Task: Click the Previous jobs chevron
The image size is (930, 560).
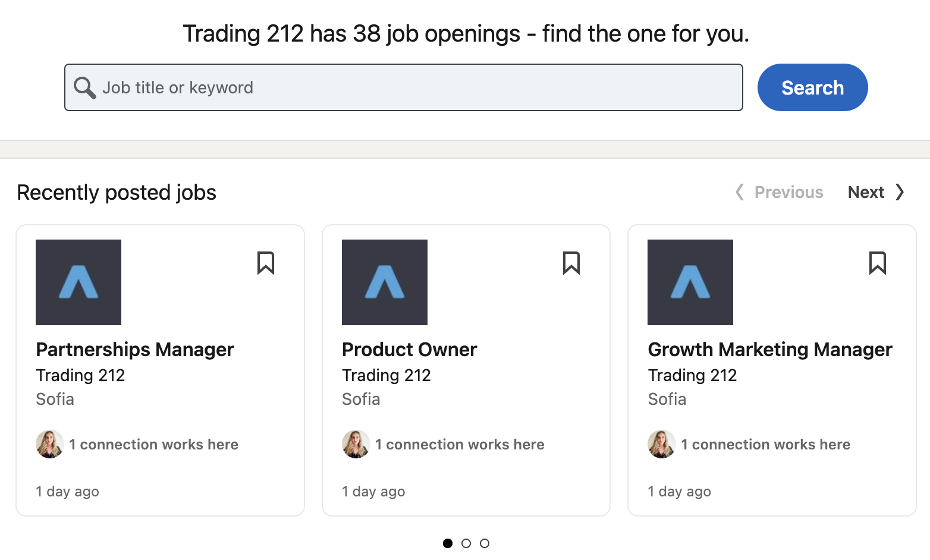Action: [740, 192]
